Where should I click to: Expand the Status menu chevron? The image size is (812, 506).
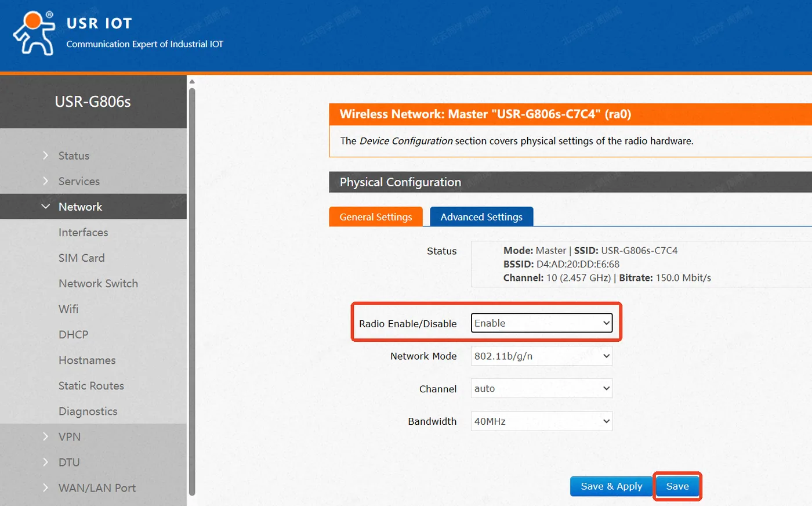coord(46,156)
